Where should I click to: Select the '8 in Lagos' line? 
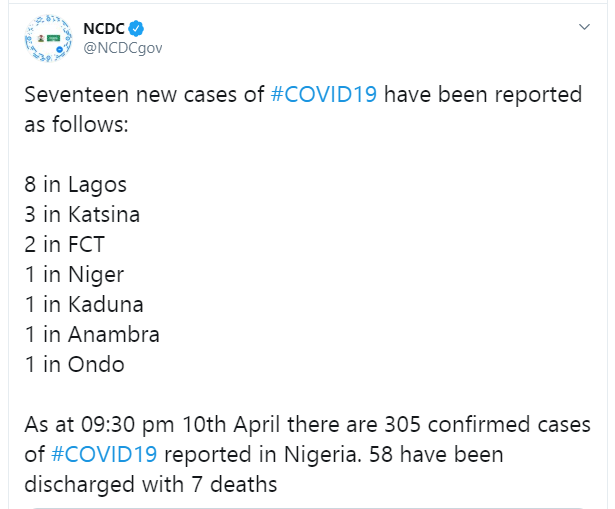[76, 185]
